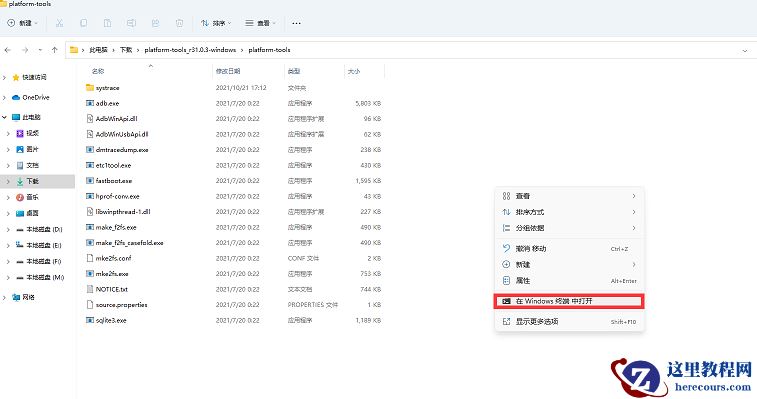
Task: Open View submenu in context menu
Action: click(x=569, y=196)
